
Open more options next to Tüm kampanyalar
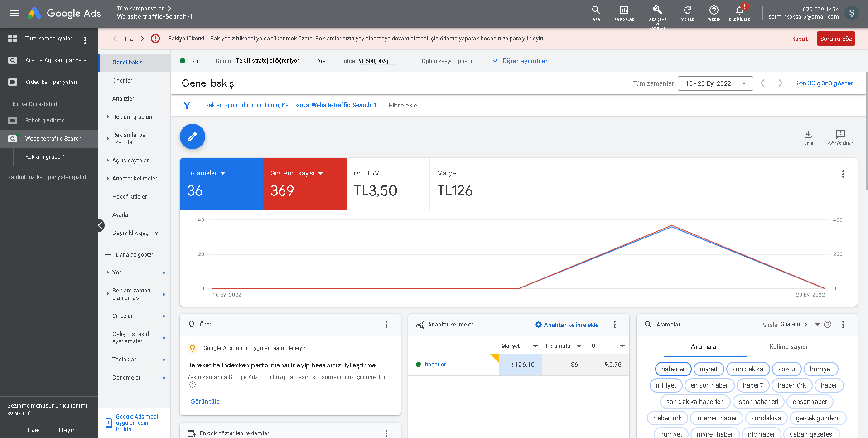[x=85, y=40]
